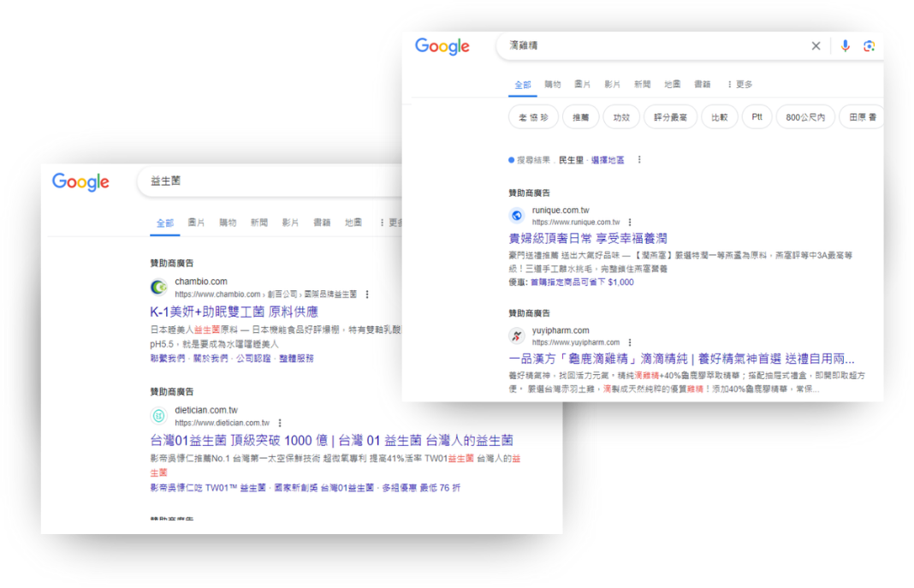Screen dimensions: 914x588
Task: Click 民生里 location text
Action: click(572, 160)
